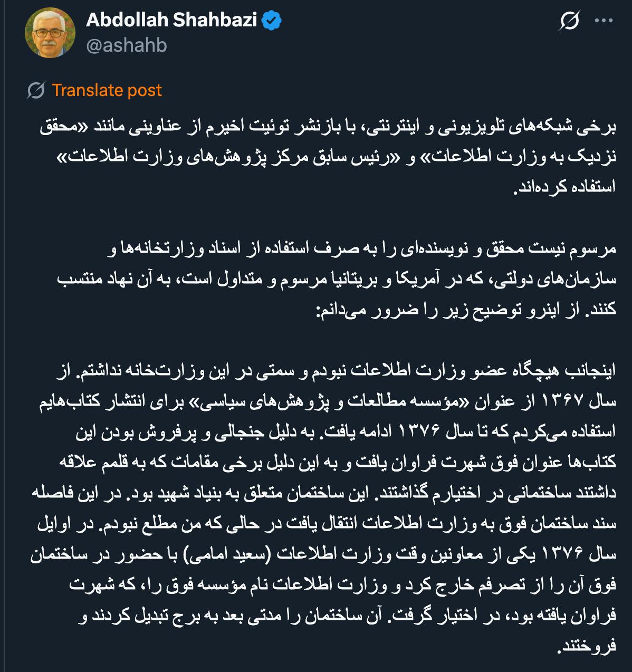Click the first paragraph starting with برخی شبکه‌های

tap(328, 157)
